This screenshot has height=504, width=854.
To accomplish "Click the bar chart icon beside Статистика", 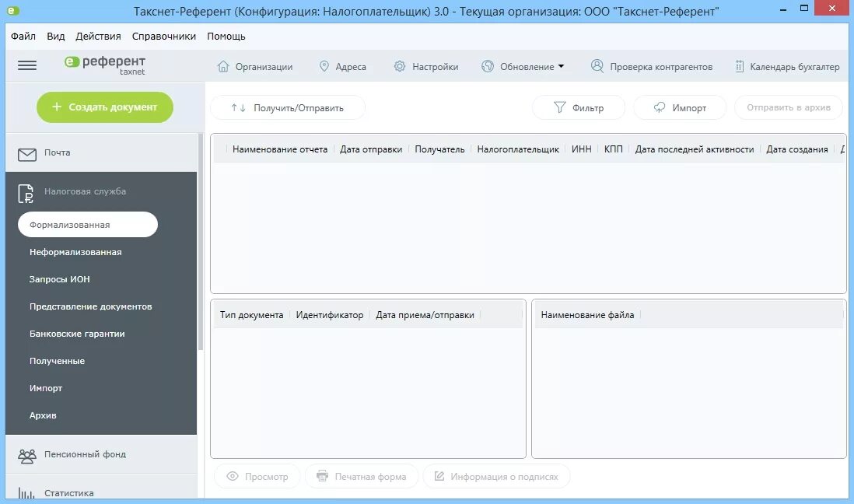I will [26, 494].
